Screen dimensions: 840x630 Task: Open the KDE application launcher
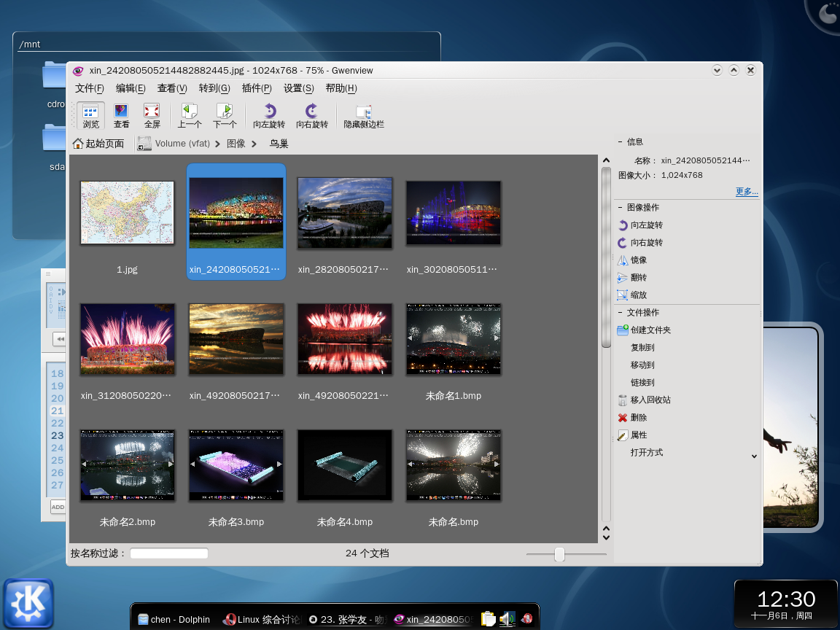28,603
